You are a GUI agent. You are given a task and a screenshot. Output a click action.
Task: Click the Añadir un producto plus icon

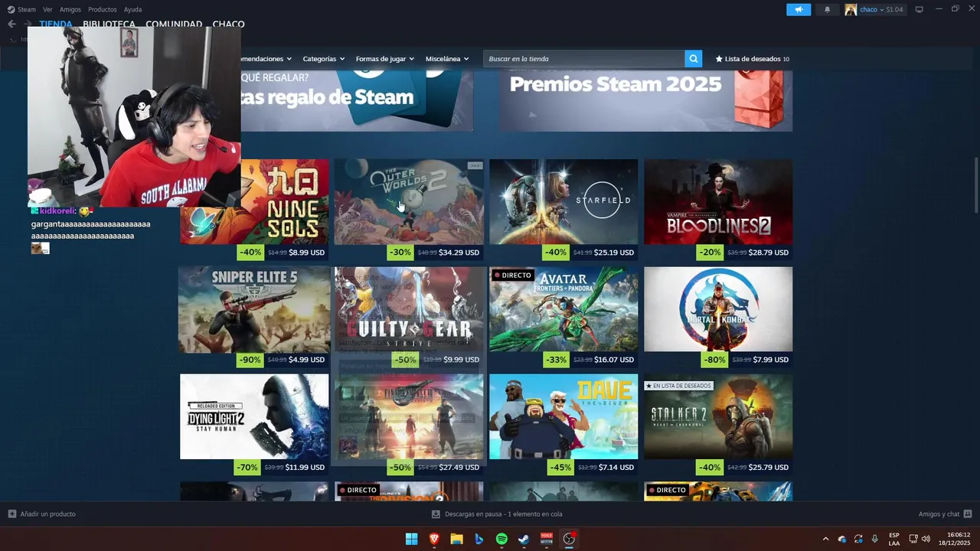(11, 514)
